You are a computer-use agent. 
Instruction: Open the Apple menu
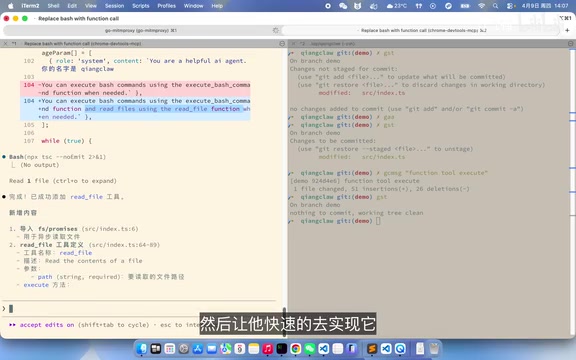click(x=11, y=6)
